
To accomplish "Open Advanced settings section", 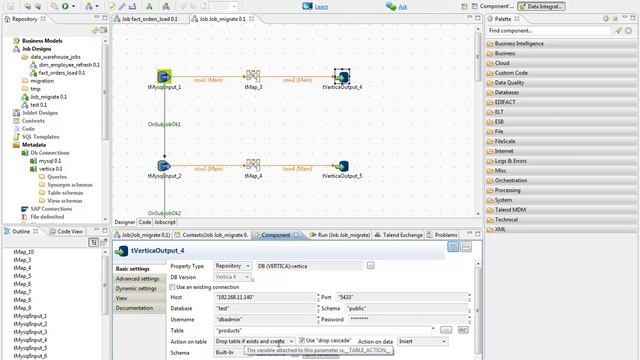I will [138, 279].
